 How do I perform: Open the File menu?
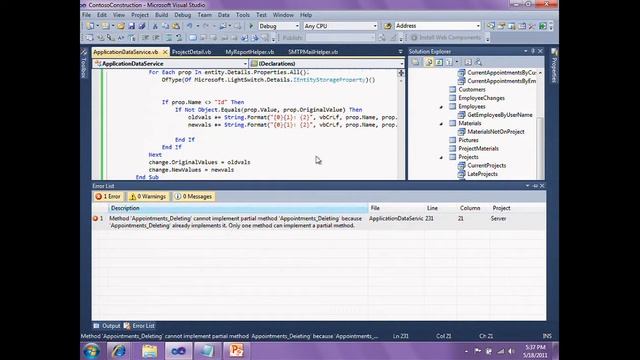[87, 15]
